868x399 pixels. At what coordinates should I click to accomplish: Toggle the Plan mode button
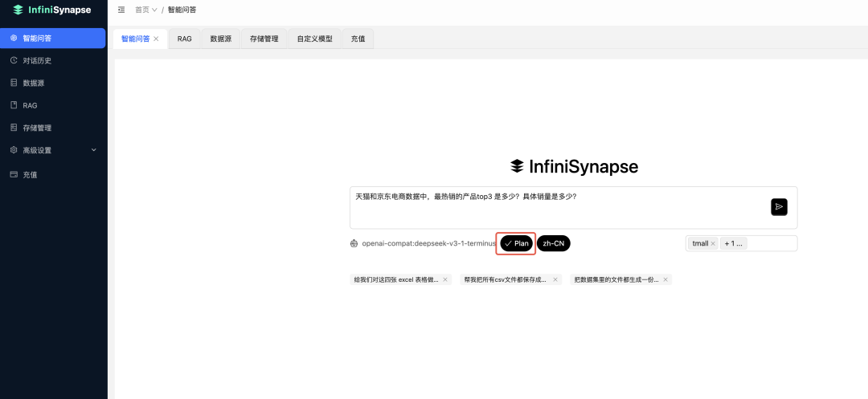point(517,243)
